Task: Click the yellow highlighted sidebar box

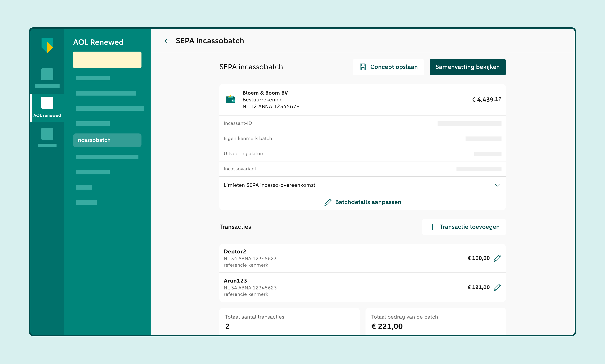Action: [107, 60]
